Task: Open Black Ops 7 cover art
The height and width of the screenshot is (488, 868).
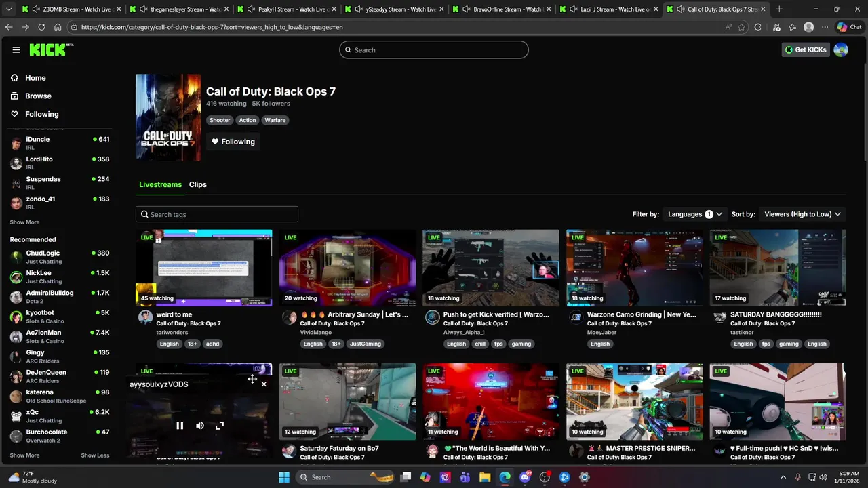Action: (168, 117)
